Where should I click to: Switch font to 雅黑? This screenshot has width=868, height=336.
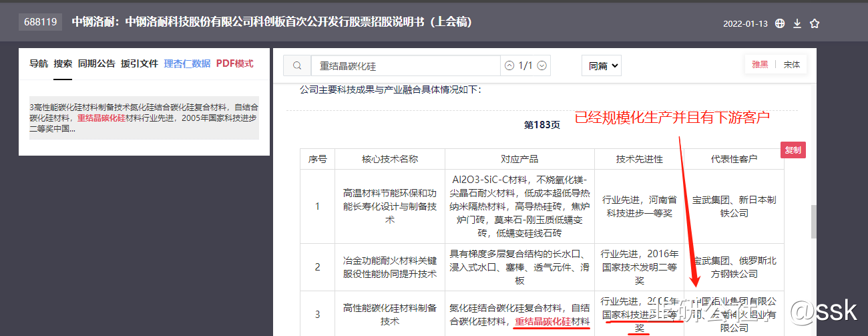tap(760, 65)
